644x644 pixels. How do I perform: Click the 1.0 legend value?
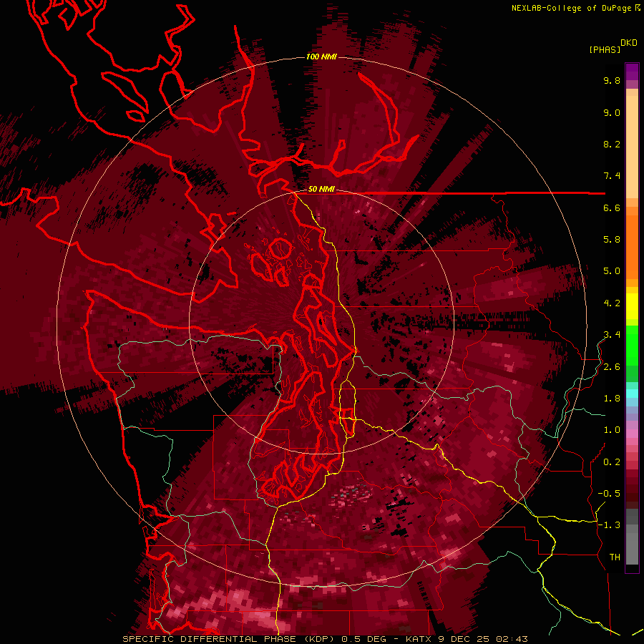click(612, 430)
